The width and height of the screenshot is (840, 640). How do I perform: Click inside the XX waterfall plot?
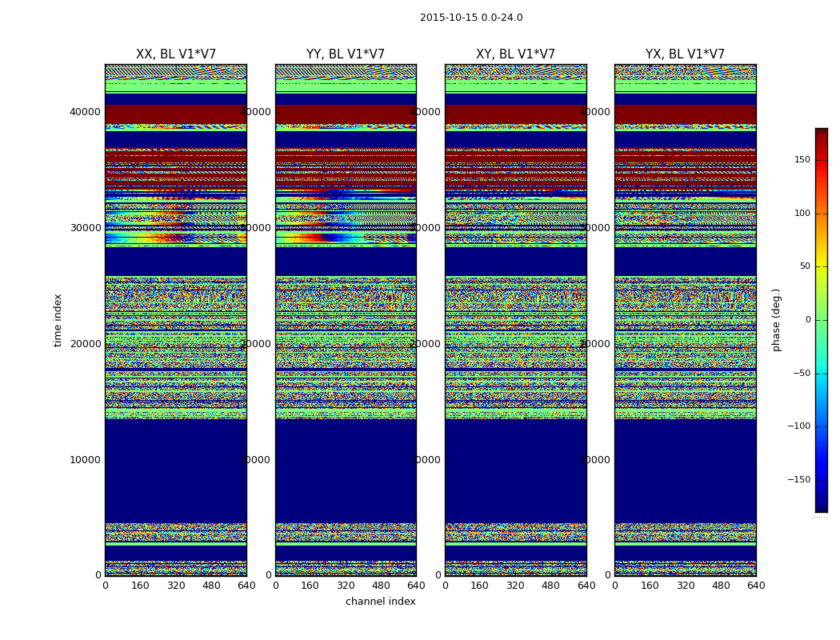coord(176,320)
